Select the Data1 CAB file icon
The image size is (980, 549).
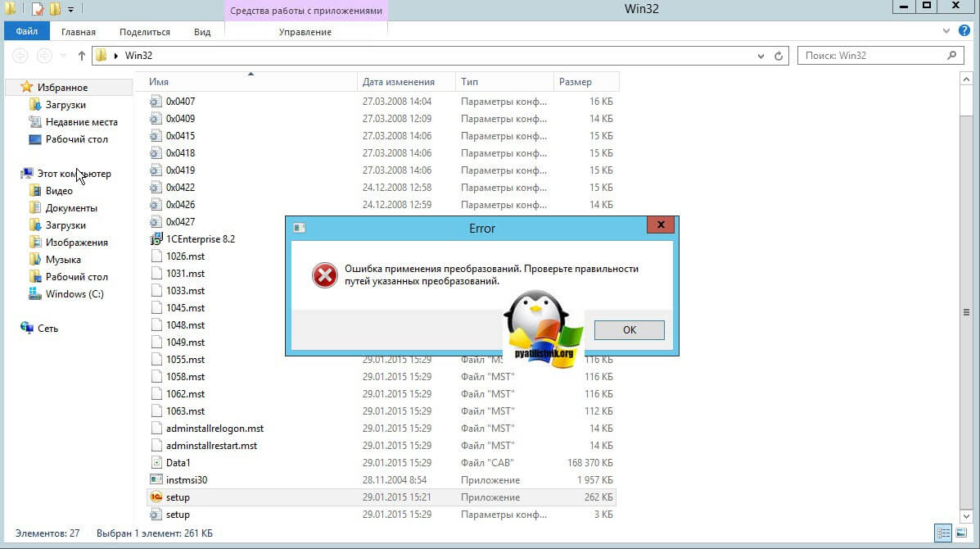(x=156, y=463)
